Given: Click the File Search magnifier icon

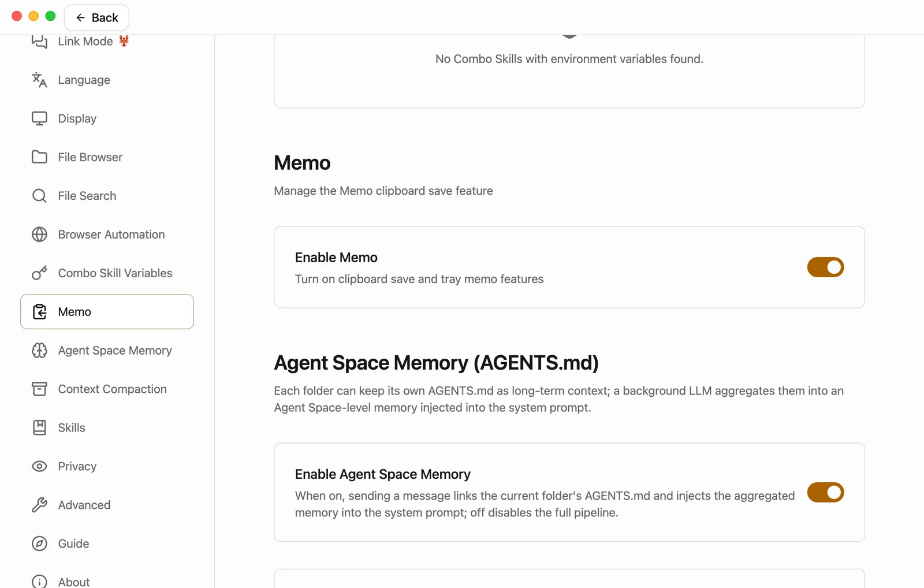Looking at the screenshot, I should [x=39, y=196].
